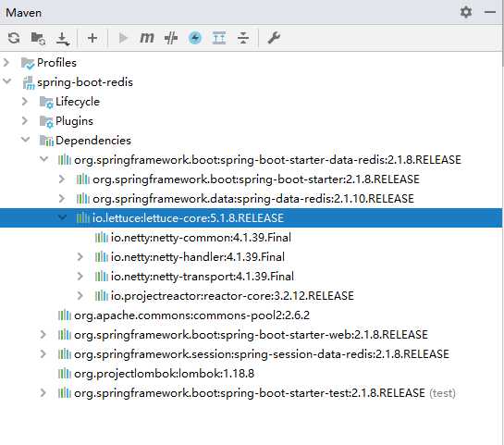Click Show Dependencies diagram icon
Image resolution: width=504 pixels, height=445 pixels.
point(219,38)
